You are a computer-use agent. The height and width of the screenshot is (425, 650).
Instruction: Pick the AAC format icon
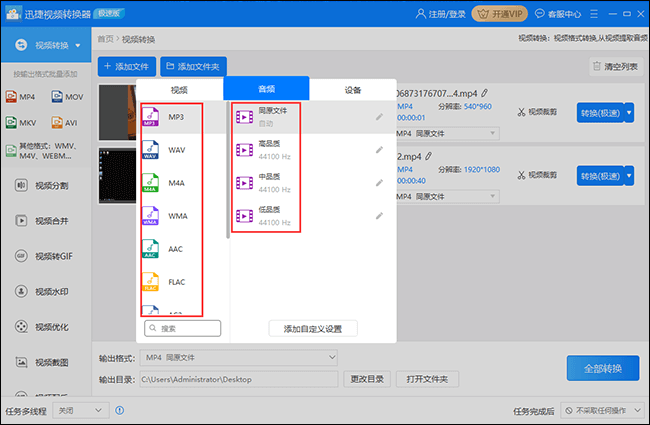pos(150,249)
